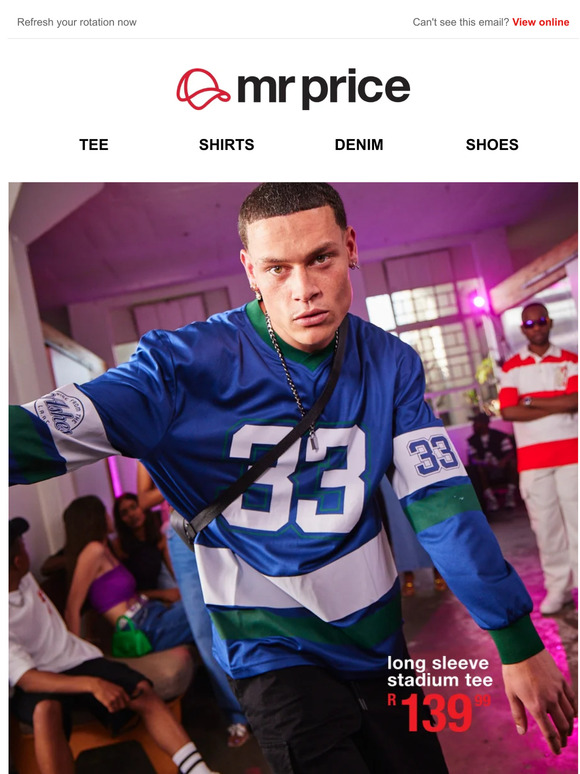The width and height of the screenshot is (580, 774).
Task: Click the circular crest on left sleeve
Action: 59,412
